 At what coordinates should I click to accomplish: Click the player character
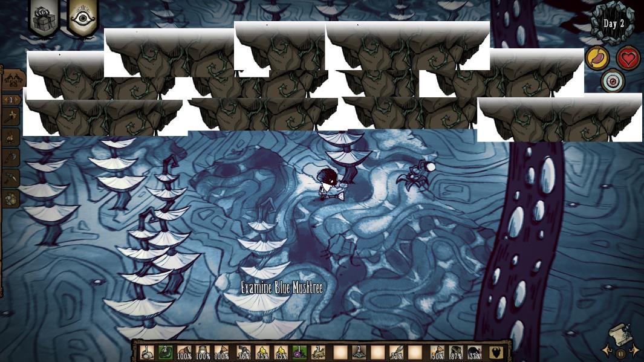[328, 184]
